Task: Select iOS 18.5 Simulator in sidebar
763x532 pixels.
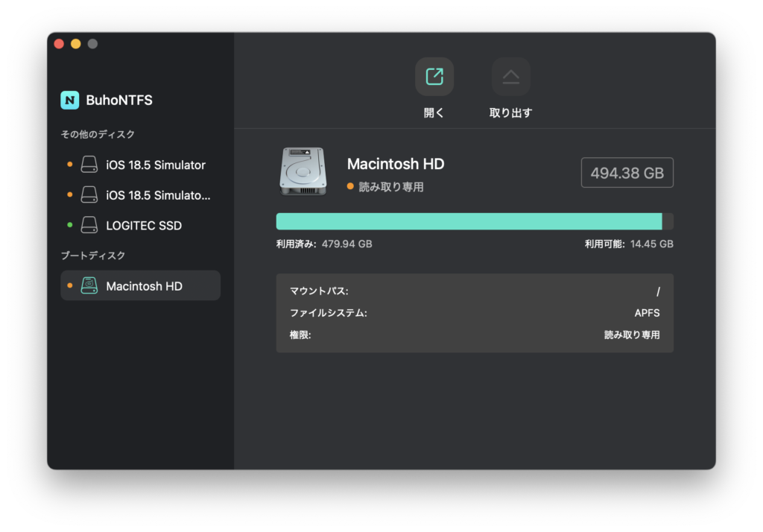Action: 140,165
